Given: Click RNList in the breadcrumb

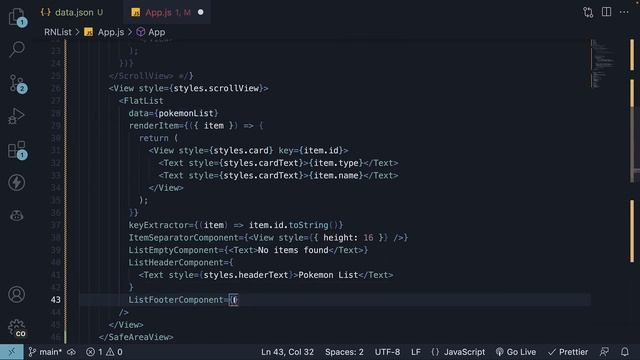Looking at the screenshot, I should pos(58,32).
